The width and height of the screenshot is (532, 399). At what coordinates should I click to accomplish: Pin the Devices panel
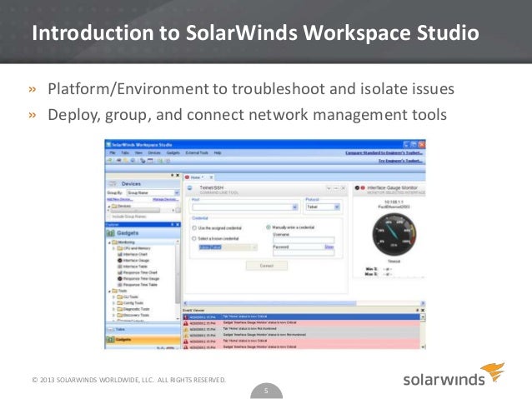click(x=172, y=175)
